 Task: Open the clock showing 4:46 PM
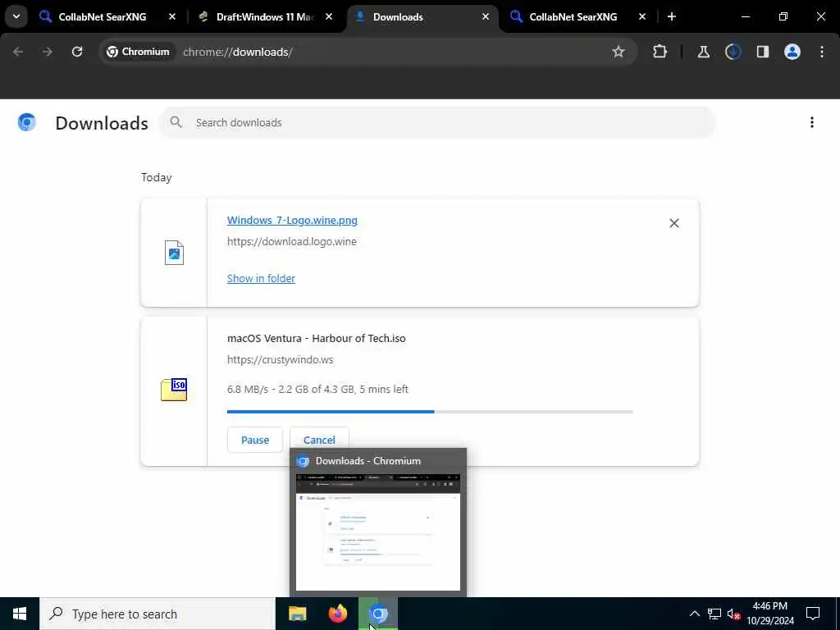tap(770, 614)
